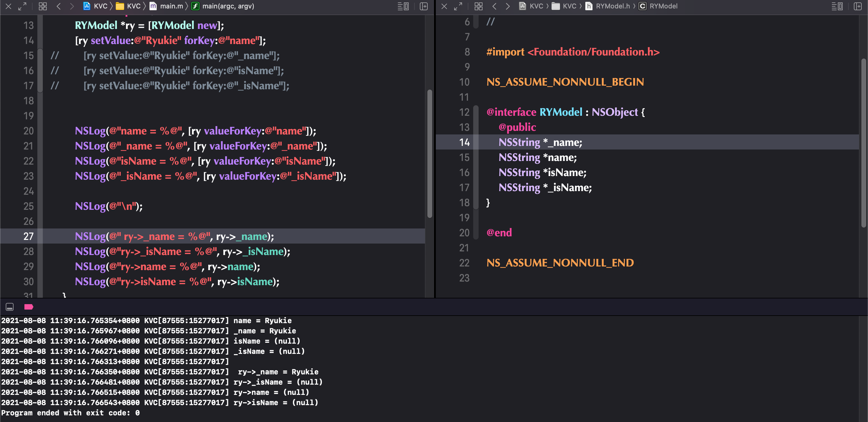Toggle editor options in left pane
868x422 pixels.
[403, 6]
